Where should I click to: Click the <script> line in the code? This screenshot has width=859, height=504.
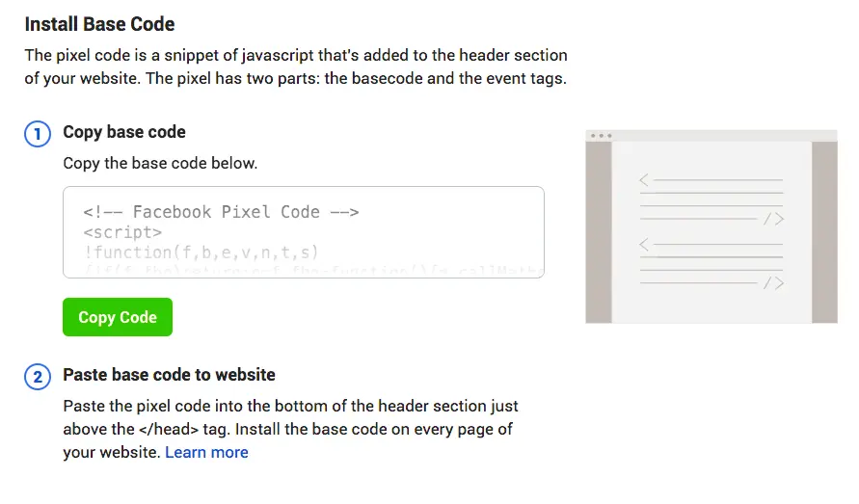[x=122, y=232]
